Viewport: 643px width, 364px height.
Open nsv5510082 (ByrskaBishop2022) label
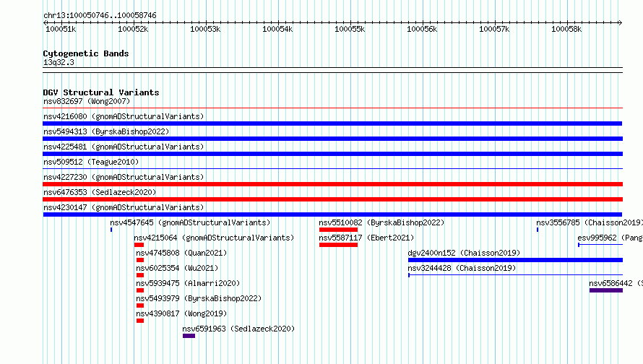click(x=381, y=222)
